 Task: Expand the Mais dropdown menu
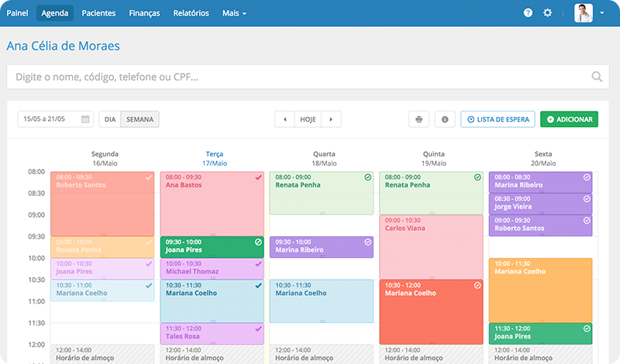click(234, 13)
